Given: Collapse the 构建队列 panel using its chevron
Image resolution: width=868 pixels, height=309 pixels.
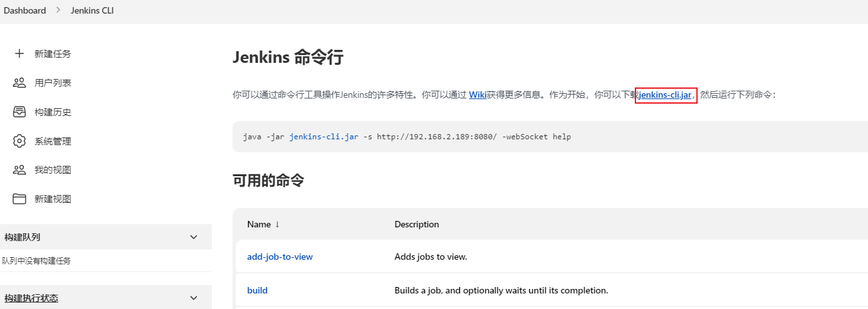Looking at the screenshot, I should click(193, 237).
